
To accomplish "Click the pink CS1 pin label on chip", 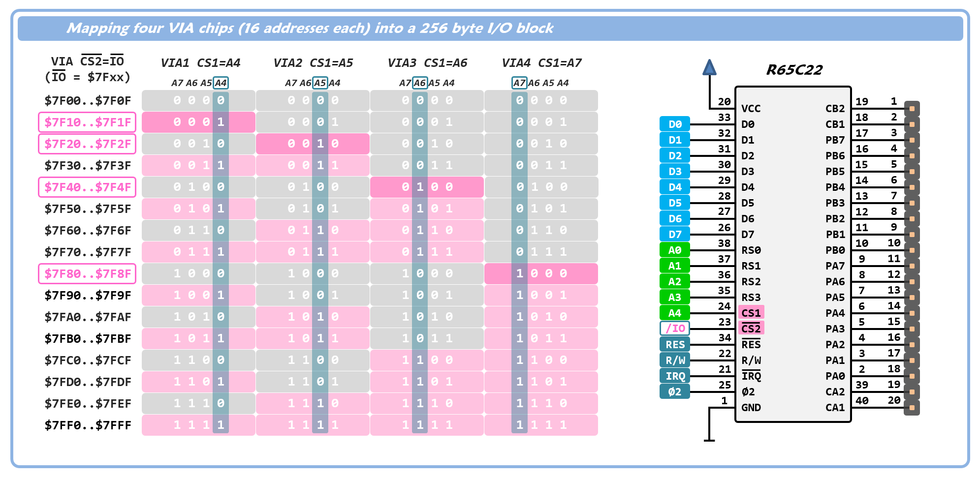I will [x=751, y=313].
